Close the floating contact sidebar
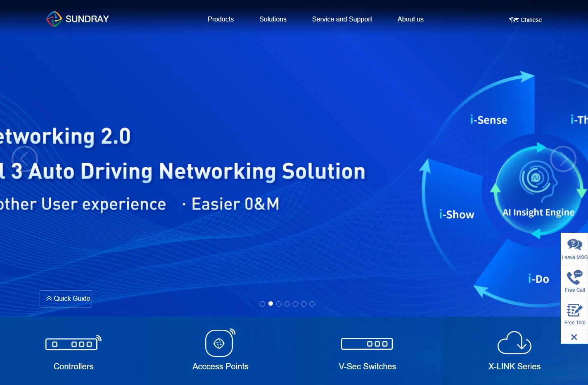This screenshot has height=385, width=588. pos(574,337)
